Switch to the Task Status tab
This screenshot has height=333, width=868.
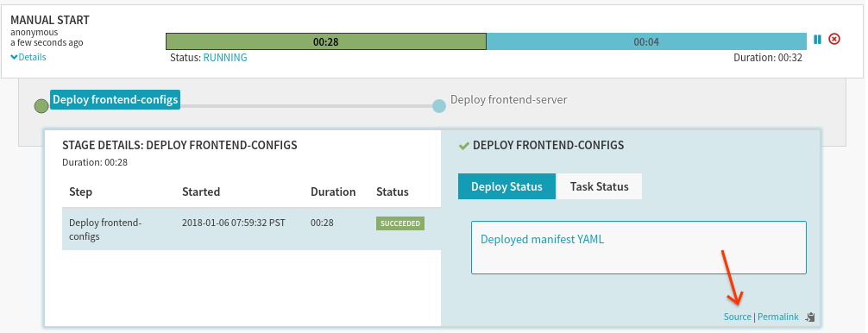pos(599,186)
